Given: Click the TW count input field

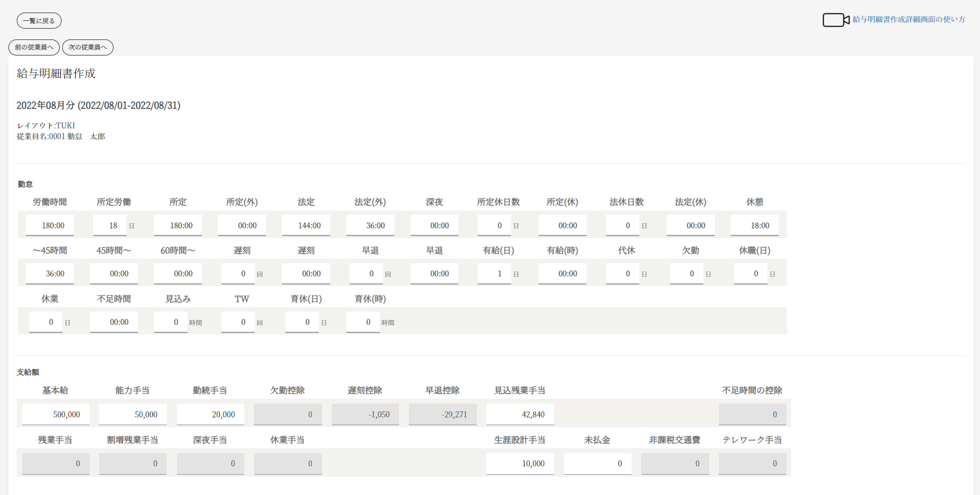Looking at the screenshot, I should click(238, 322).
